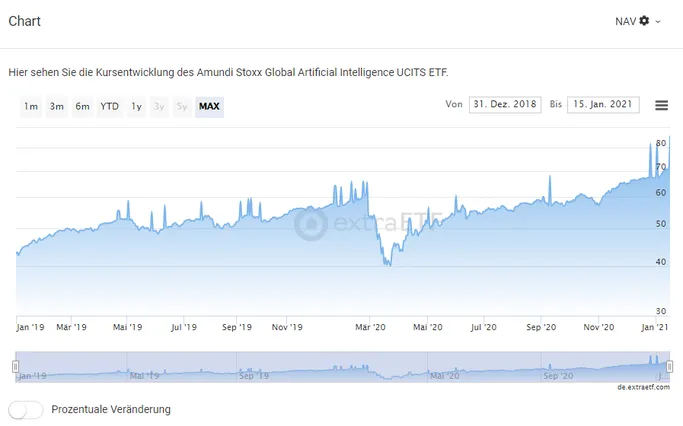This screenshot has width=683, height=426.
Task: Click the x-axis label Jan '19
Action: [30, 327]
